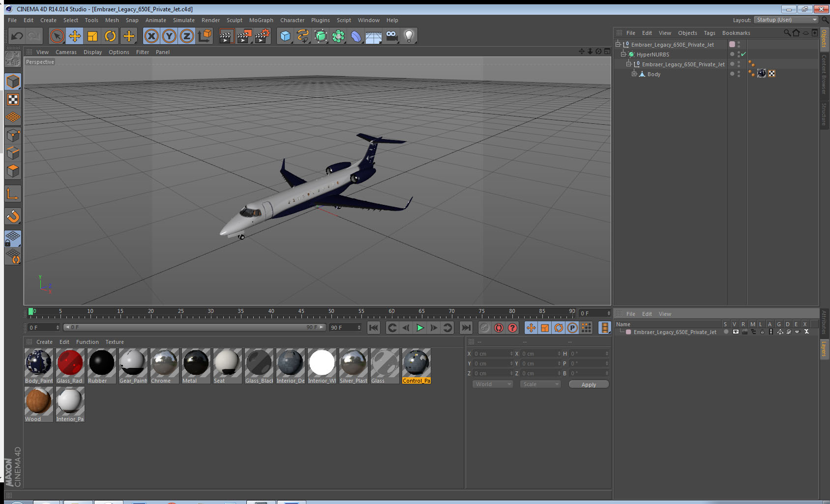
Task: Open viewport Cameras menu
Action: pyautogui.click(x=66, y=52)
